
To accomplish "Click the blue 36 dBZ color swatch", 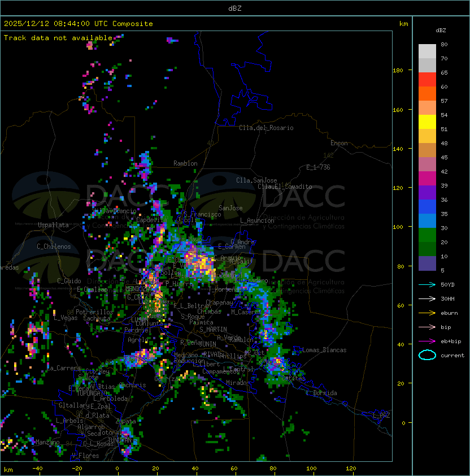I will point(427,206).
